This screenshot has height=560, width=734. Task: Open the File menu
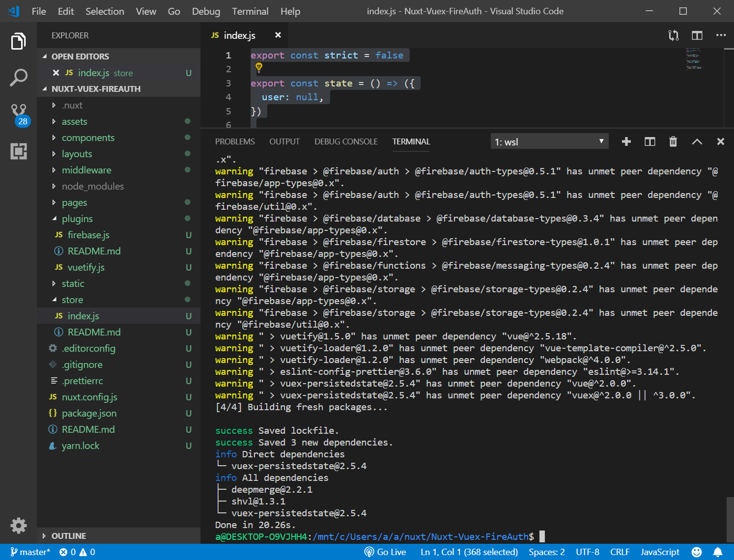point(39,11)
